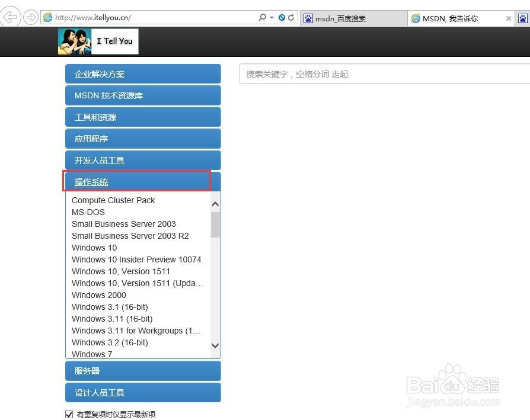This screenshot has width=530, height=420.
Task: Select Windows 3.11 (16-bit)
Action: click(112, 318)
